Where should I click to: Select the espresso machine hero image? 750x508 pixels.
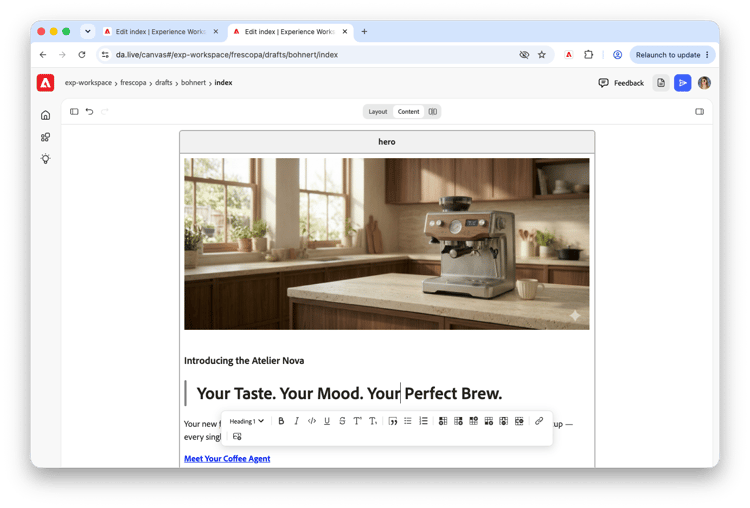(387, 244)
